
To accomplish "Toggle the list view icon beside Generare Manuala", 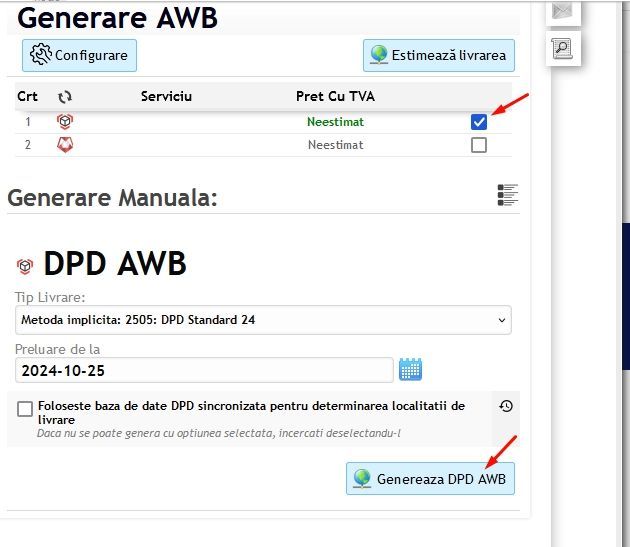I will (507, 195).
